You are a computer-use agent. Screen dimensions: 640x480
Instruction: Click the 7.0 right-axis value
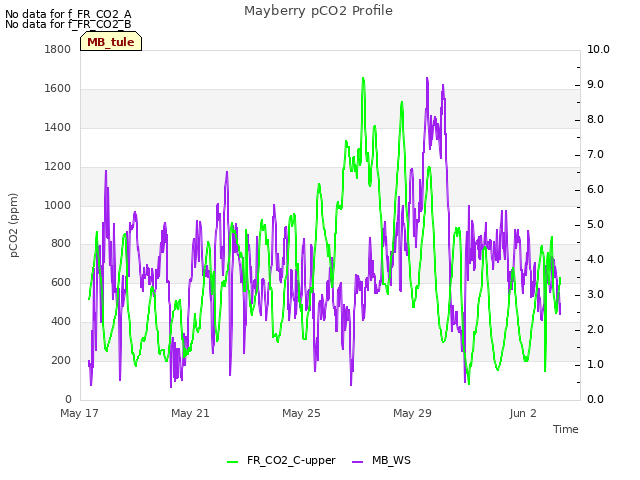(596, 155)
